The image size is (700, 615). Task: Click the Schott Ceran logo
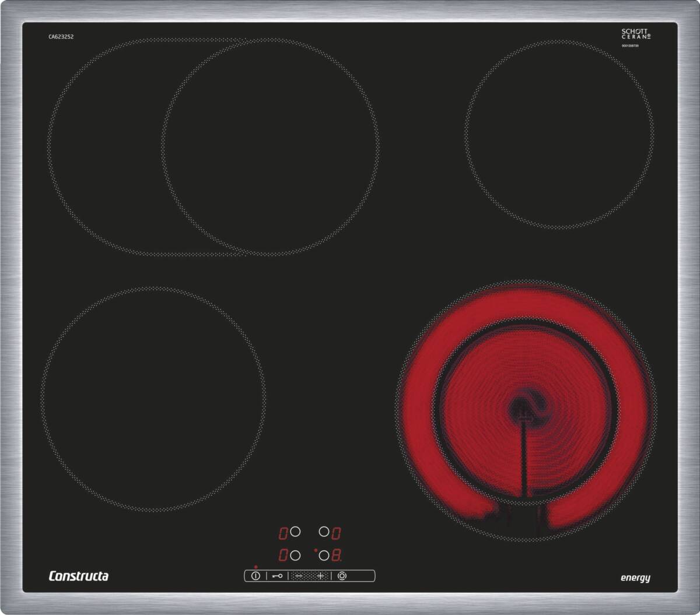point(635,34)
